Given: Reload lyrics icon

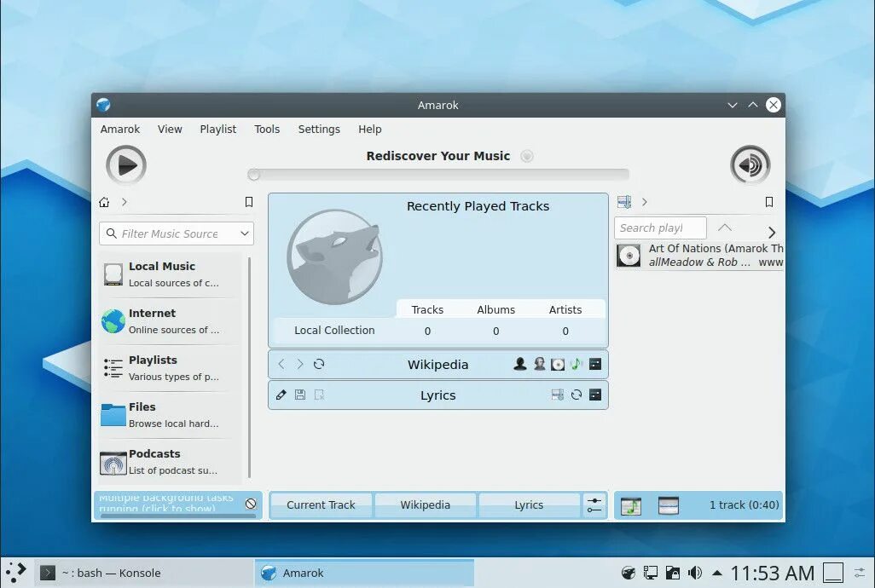Looking at the screenshot, I should (x=577, y=395).
